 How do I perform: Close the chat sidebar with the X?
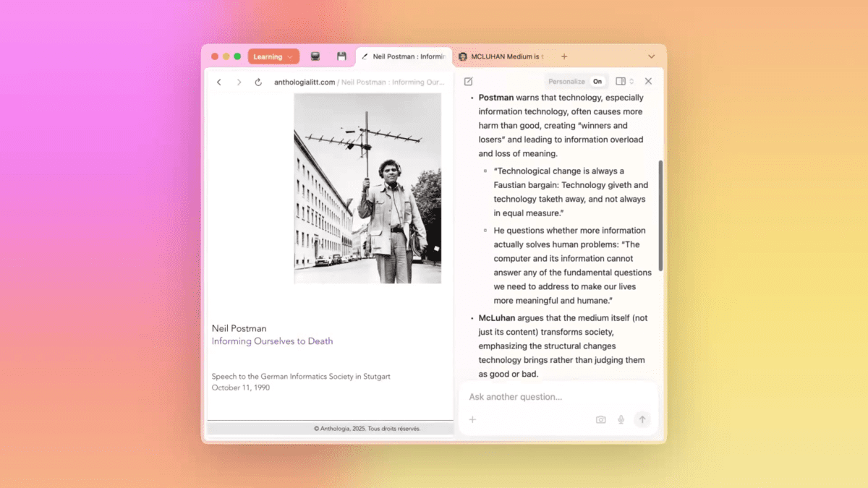[648, 81]
